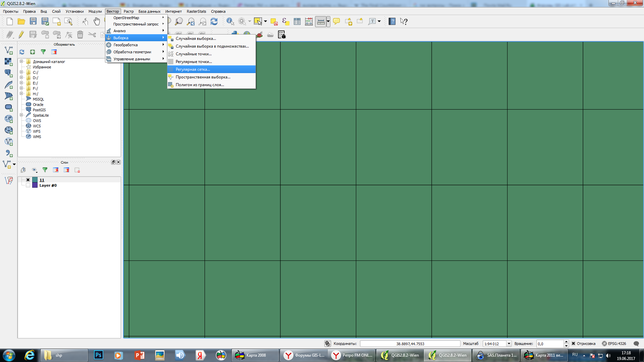Click the Вращение rotation input field

549,344
